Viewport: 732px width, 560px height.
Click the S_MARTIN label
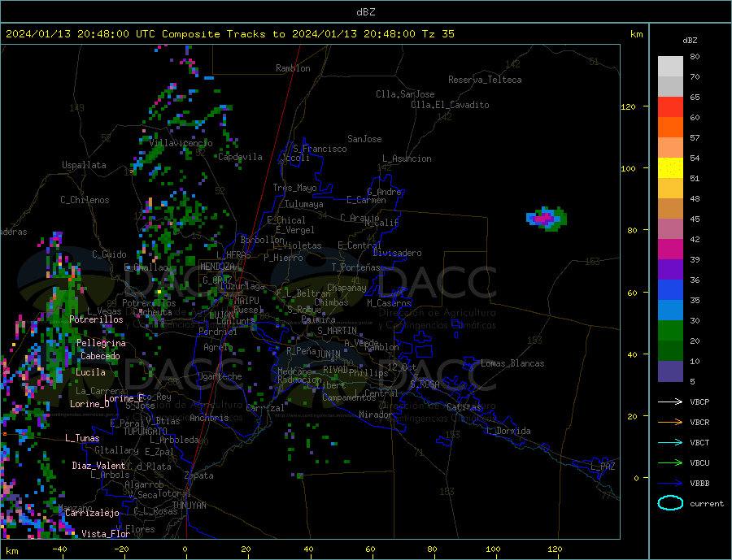coord(337,331)
